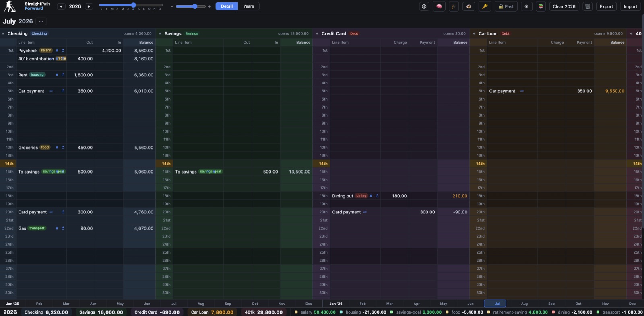
Task: Click the recurring icon on Paycheck row
Action: [x=63, y=51]
